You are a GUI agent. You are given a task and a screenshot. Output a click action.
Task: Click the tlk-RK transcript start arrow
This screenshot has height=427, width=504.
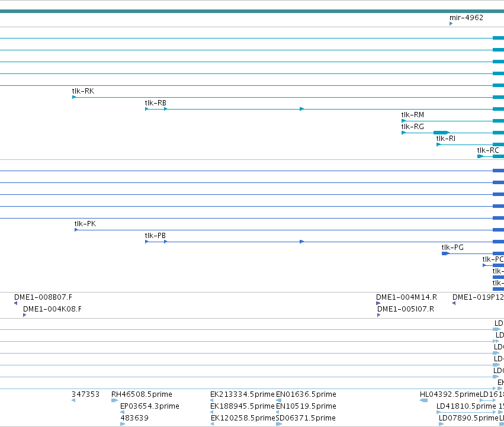pyautogui.click(x=74, y=97)
